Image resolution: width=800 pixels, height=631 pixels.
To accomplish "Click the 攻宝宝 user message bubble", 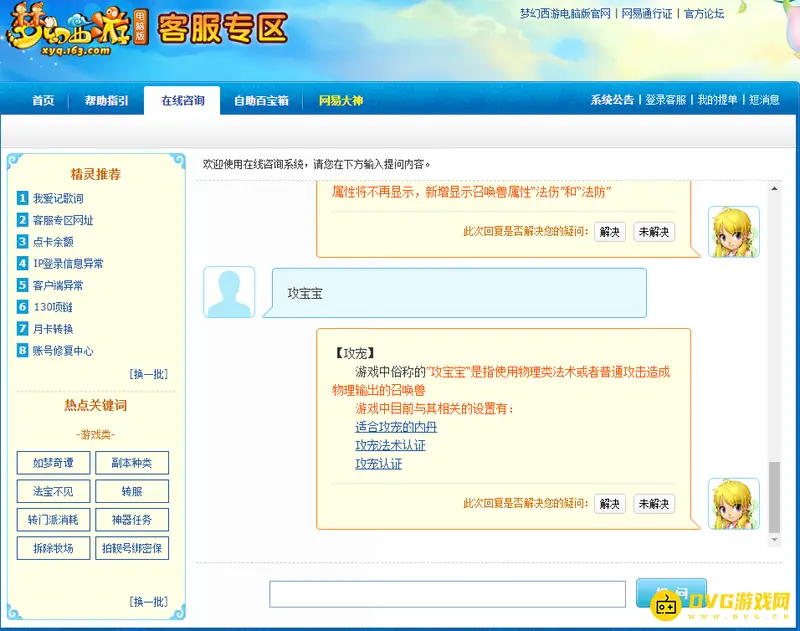I will [455, 293].
